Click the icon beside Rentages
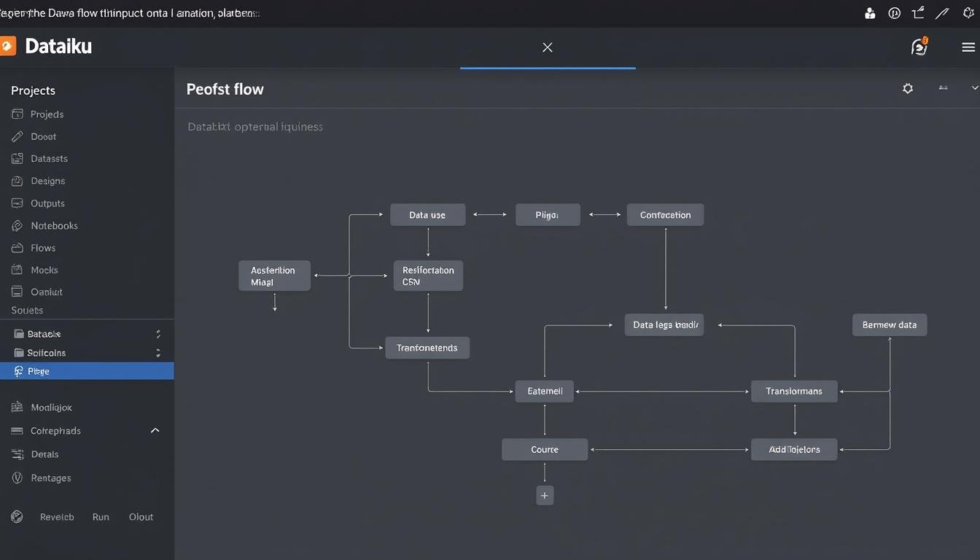 (17, 478)
